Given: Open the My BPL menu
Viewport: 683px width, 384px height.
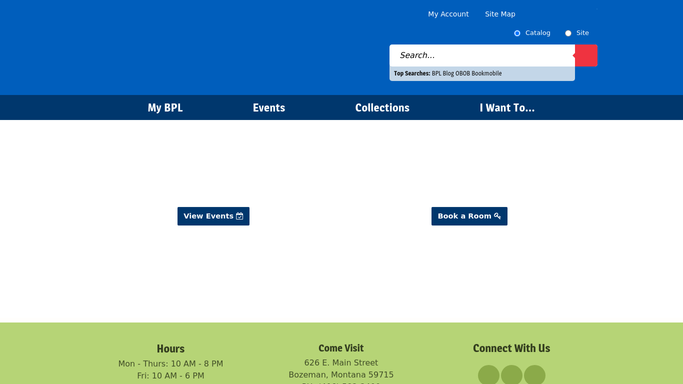Looking at the screenshot, I should (x=165, y=108).
